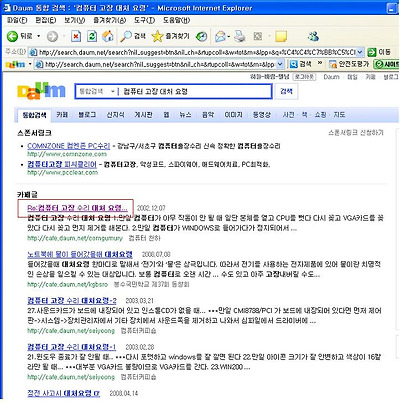Click the Back (뒤로) arrow icon
Image resolution: width=400 pixels, height=403 pixels.
click(13, 36)
